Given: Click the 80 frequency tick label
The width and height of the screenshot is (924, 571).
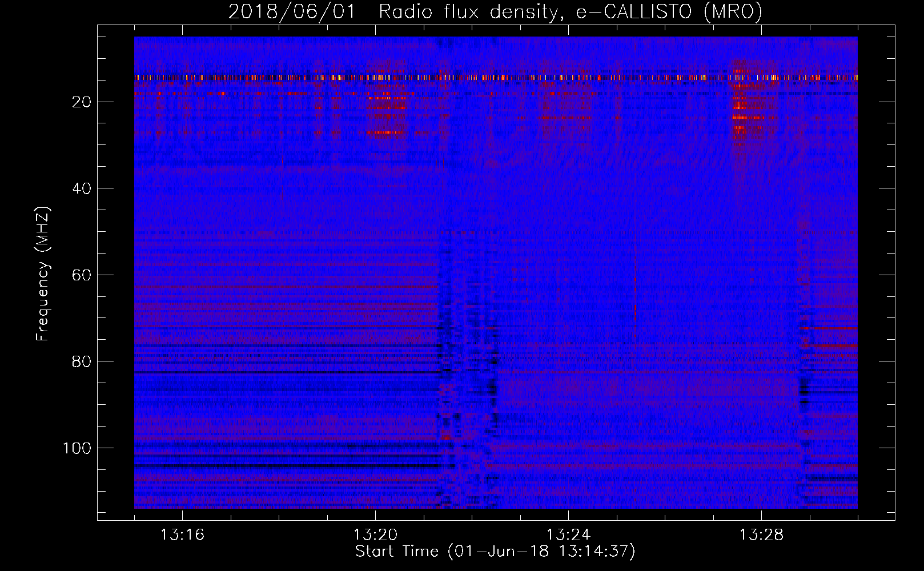Looking at the screenshot, I should (x=82, y=361).
